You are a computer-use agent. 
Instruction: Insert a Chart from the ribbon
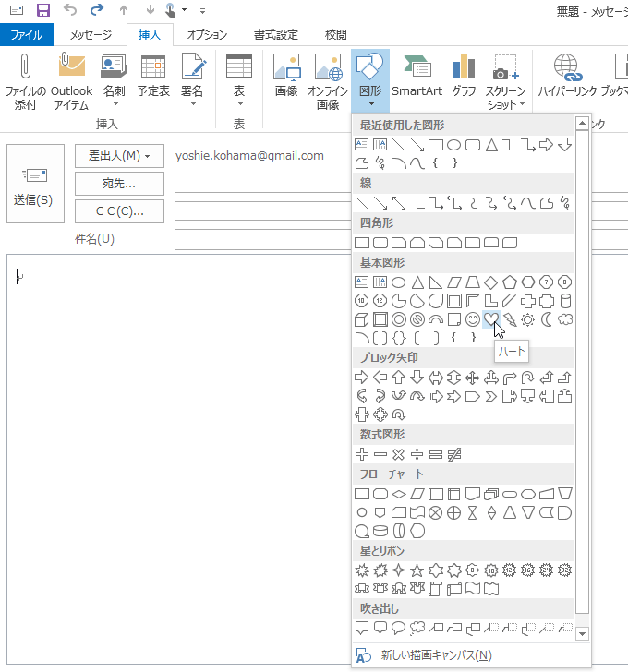click(x=464, y=76)
